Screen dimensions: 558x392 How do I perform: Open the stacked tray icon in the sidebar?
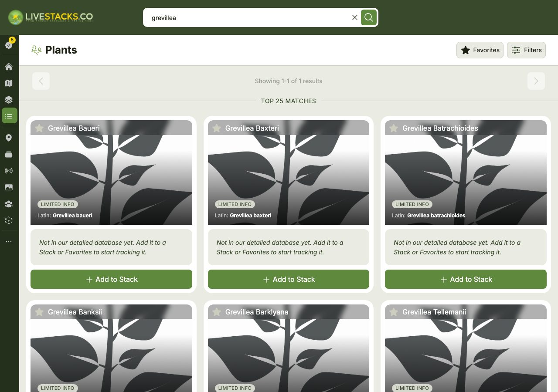coord(9,154)
